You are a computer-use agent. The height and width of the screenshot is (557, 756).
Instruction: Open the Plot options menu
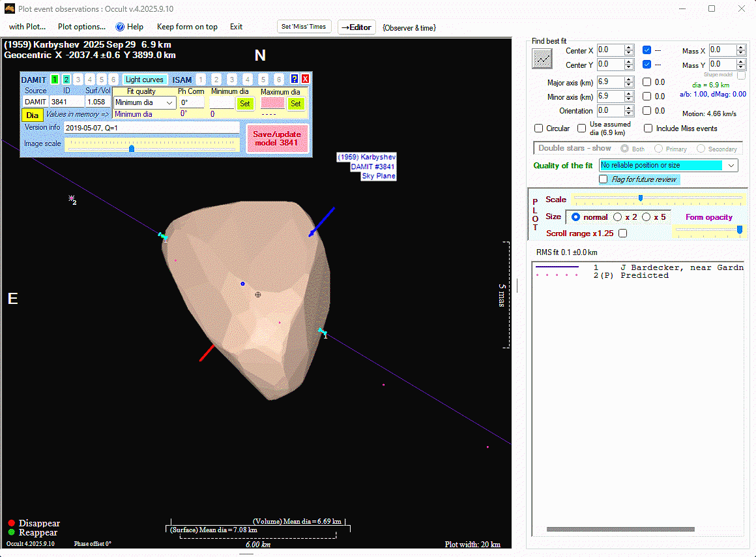(x=81, y=27)
